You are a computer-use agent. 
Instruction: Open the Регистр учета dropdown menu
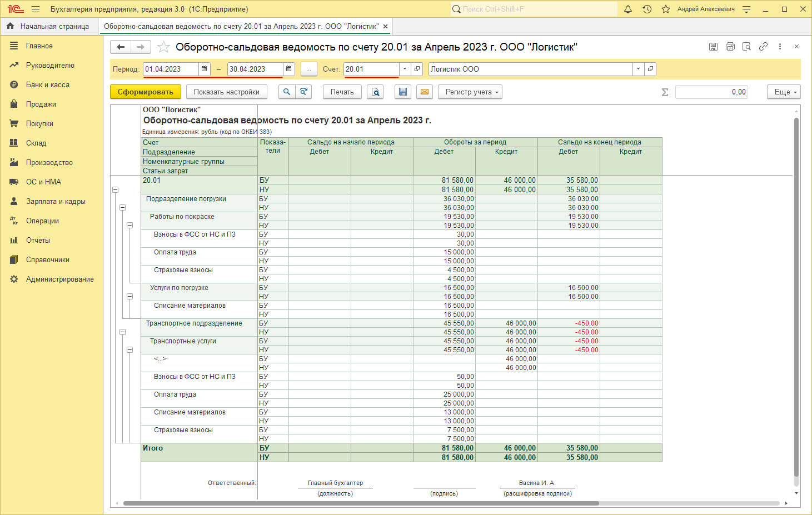[x=470, y=92]
